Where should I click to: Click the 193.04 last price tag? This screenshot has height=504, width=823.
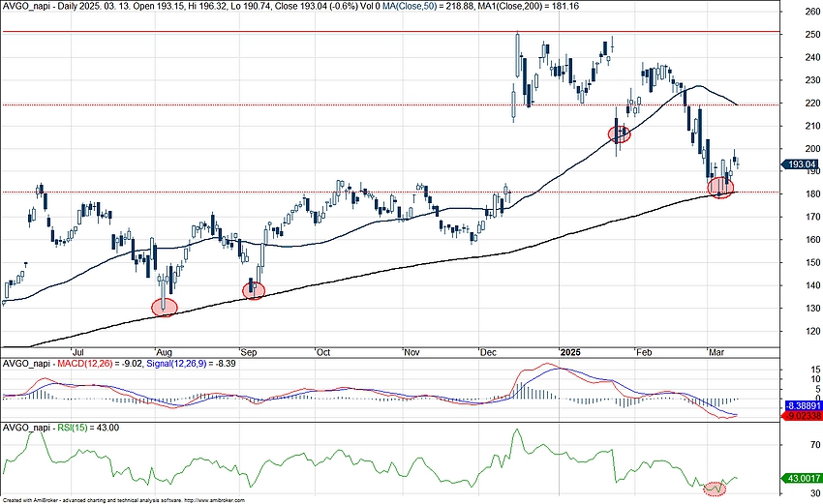tap(802, 164)
